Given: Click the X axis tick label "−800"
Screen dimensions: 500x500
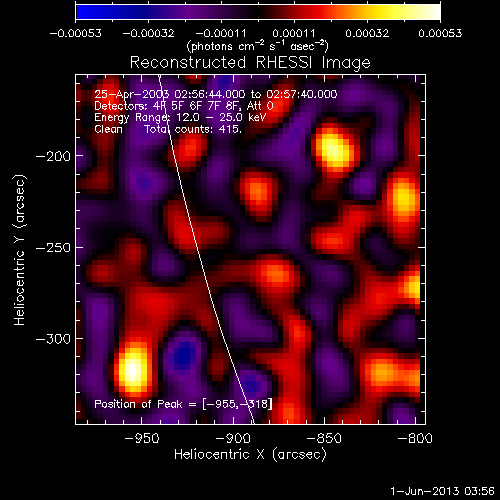Looking at the screenshot, I should click(x=415, y=438).
